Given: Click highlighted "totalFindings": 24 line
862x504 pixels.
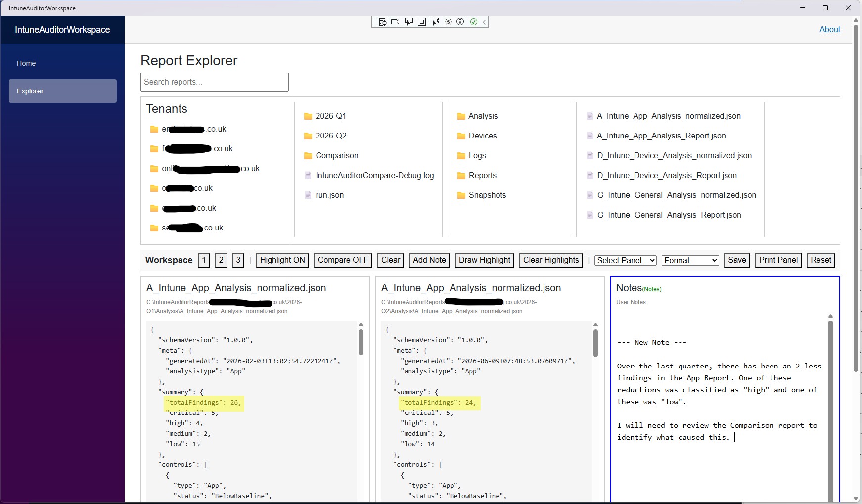Looking at the screenshot, I should [x=439, y=403].
